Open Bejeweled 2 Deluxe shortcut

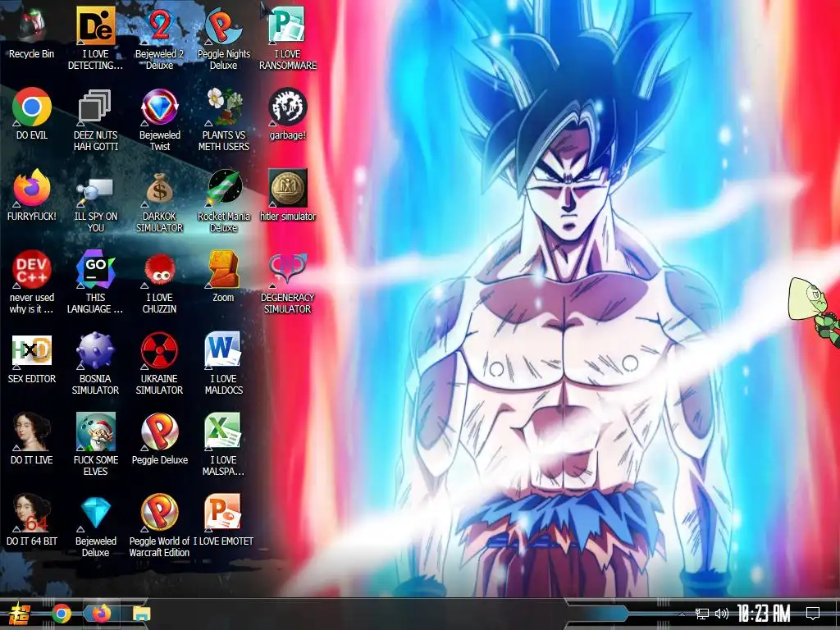point(159,39)
